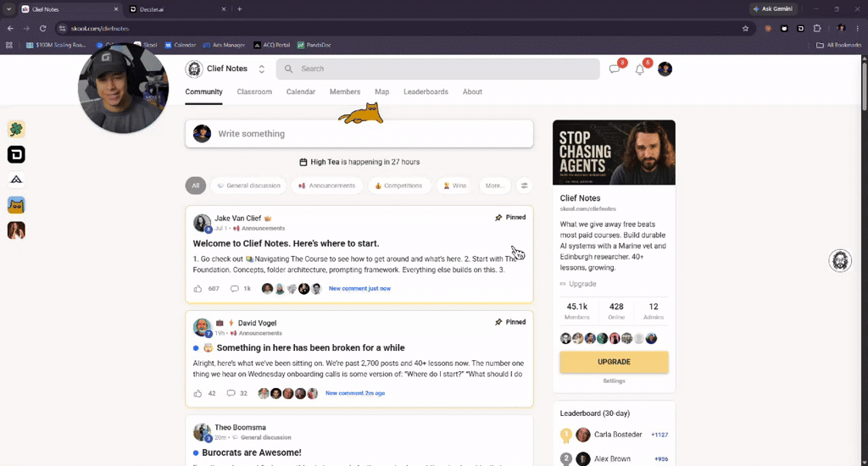This screenshot has width=868, height=466.
Task: Open Carla Bosteder's leaderboard entry
Action: [614, 435]
